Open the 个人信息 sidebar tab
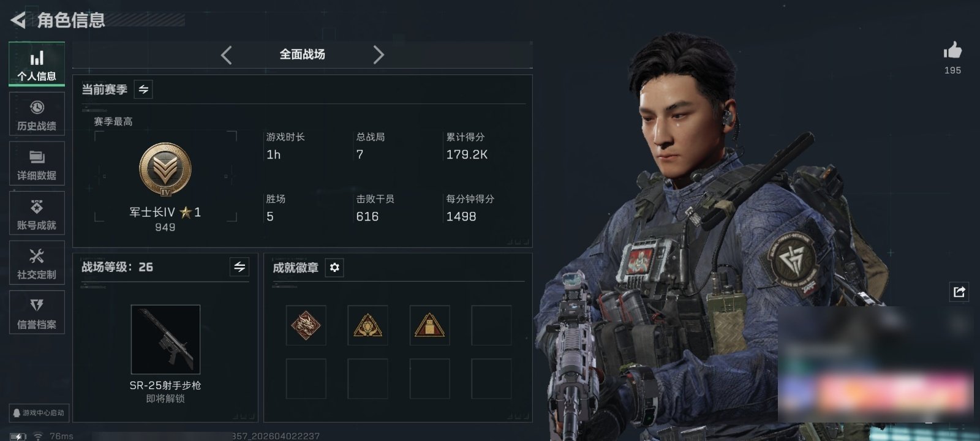Screen dimensions: 980x441 coord(37,64)
